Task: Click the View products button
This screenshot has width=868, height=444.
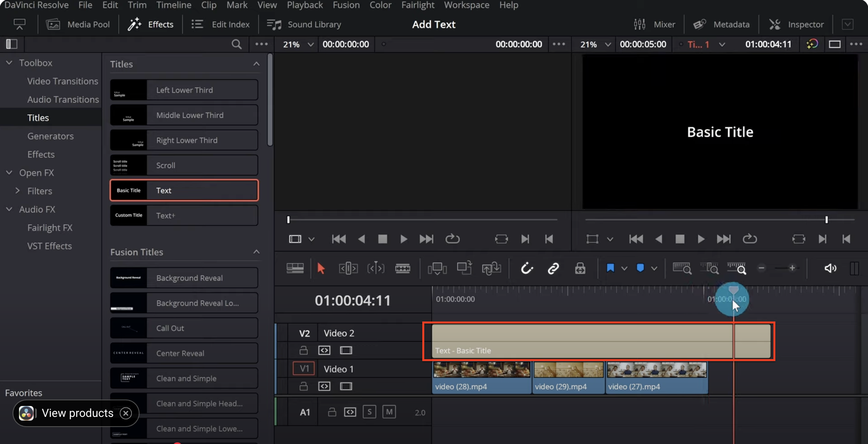Action: click(76, 413)
